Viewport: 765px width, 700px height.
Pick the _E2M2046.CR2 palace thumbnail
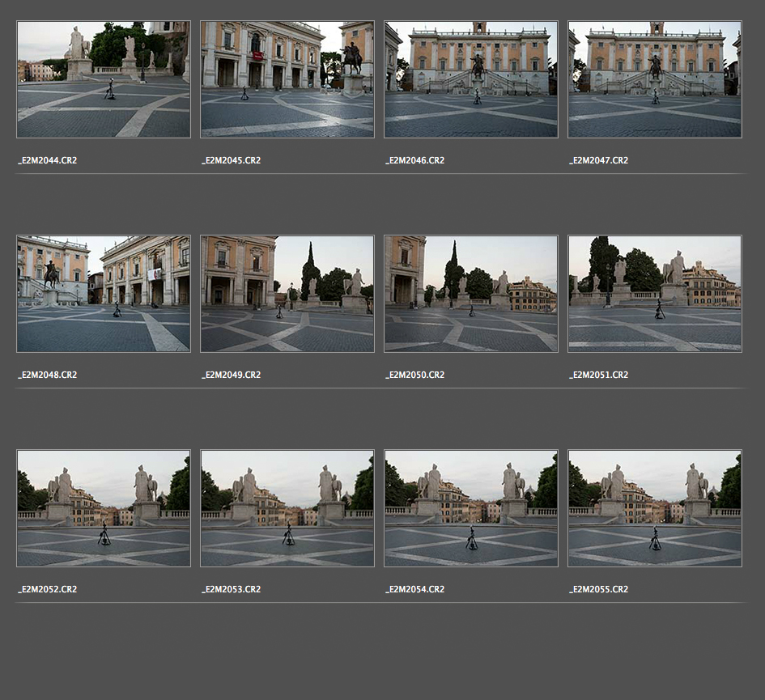coord(471,79)
